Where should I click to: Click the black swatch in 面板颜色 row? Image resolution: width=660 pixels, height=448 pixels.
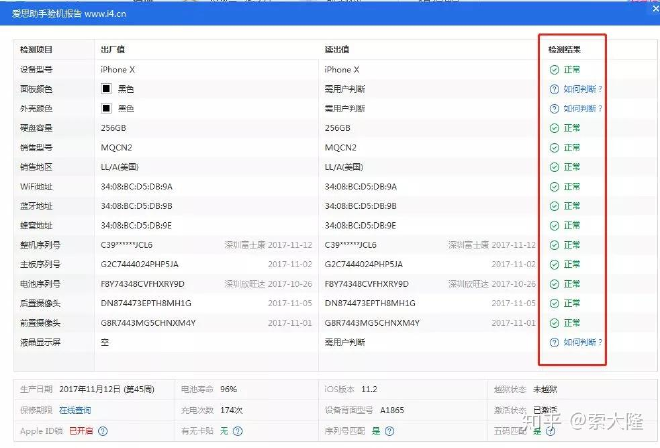[106, 88]
